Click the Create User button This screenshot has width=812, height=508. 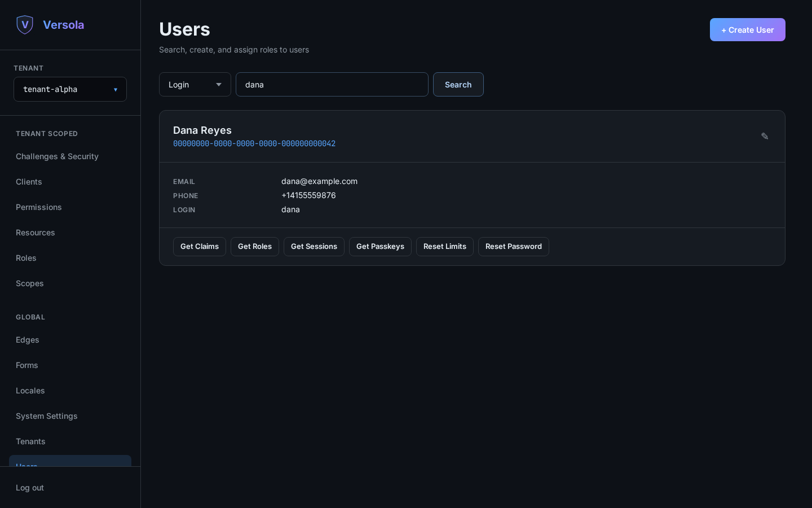(x=748, y=30)
